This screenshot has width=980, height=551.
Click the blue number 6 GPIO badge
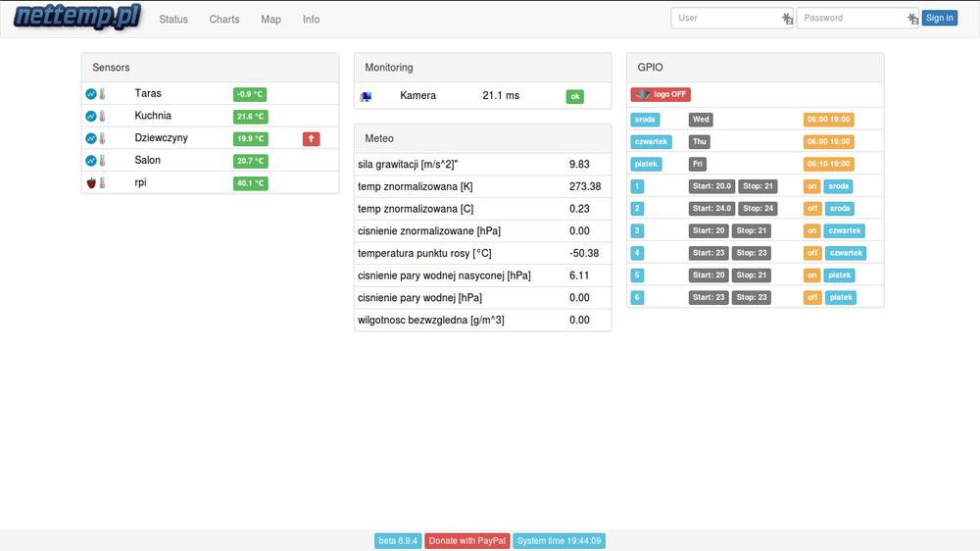637,297
